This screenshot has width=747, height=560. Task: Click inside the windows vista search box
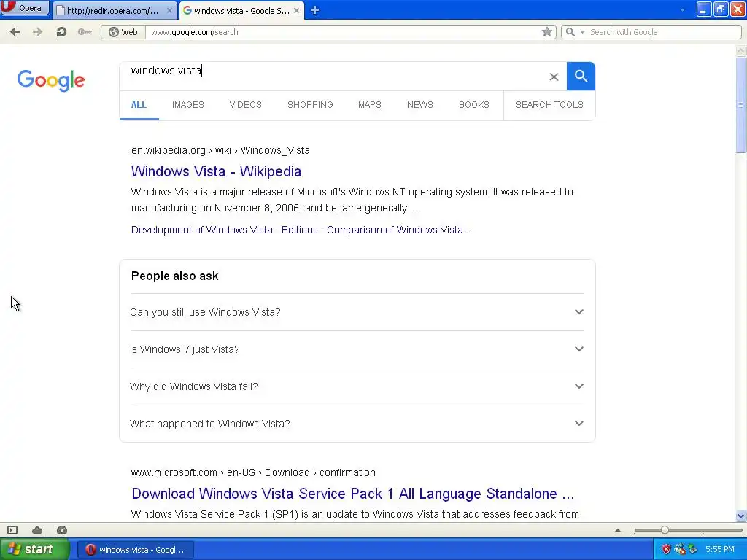(333, 76)
